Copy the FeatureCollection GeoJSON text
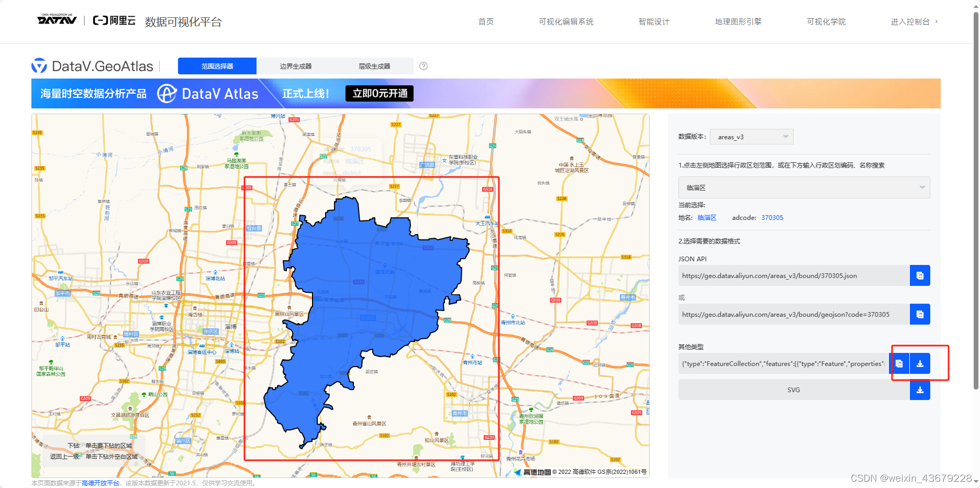 pos(899,363)
